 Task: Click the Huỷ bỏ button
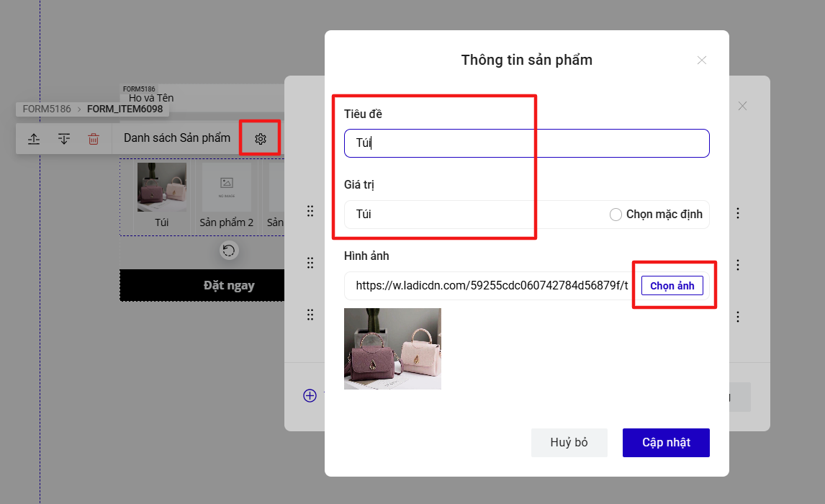click(x=569, y=443)
